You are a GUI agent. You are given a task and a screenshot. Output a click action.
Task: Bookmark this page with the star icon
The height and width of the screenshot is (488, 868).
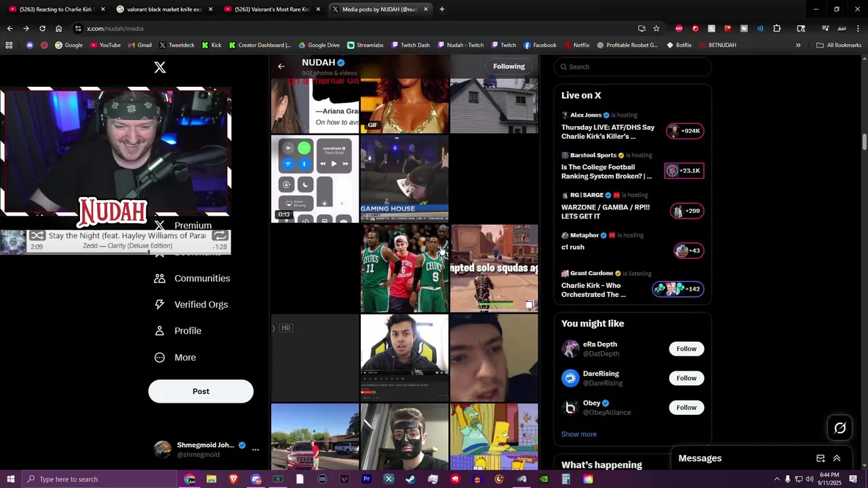click(x=656, y=28)
